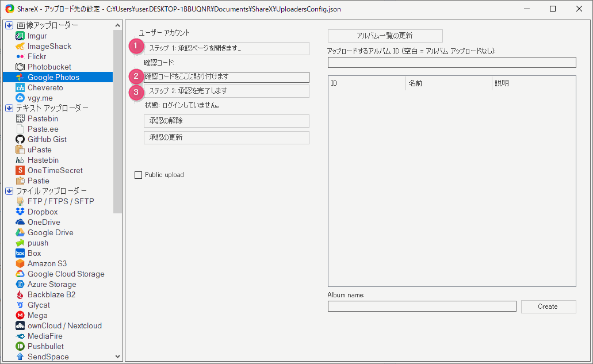The image size is (593, 364).
Task: Click the Google Drive triangle icon
Action: [x=20, y=232]
